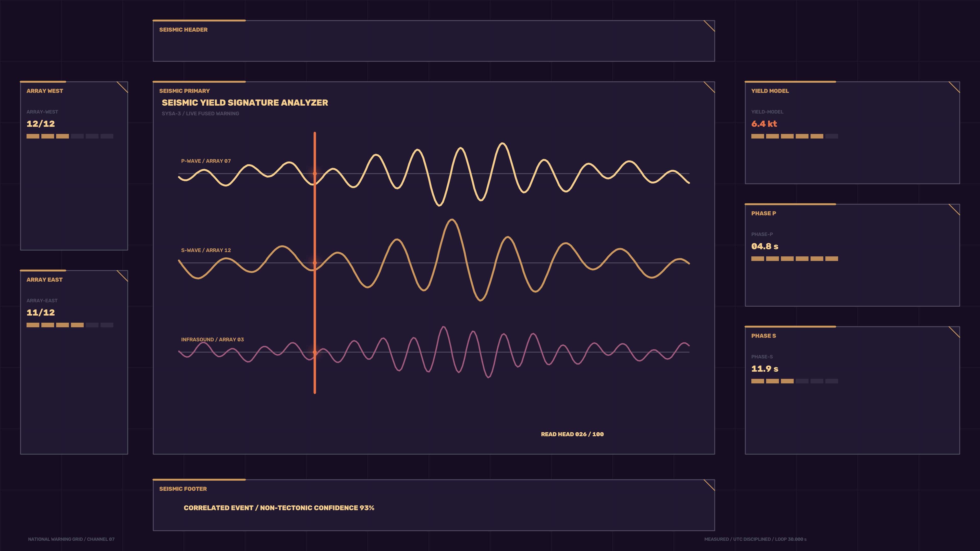Screen dimensions: 980x551
Task: Click the Seismic Footer panel corner notch
Action: pyautogui.click(x=709, y=486)
